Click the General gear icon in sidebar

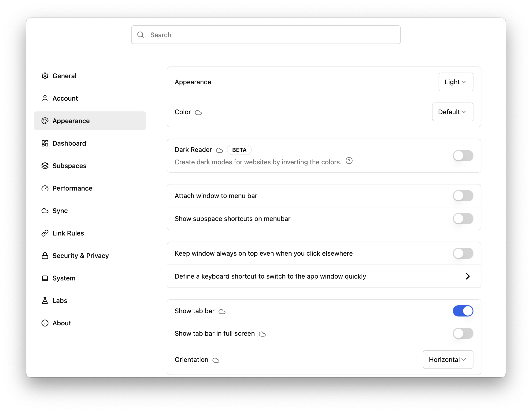point(45,76)
